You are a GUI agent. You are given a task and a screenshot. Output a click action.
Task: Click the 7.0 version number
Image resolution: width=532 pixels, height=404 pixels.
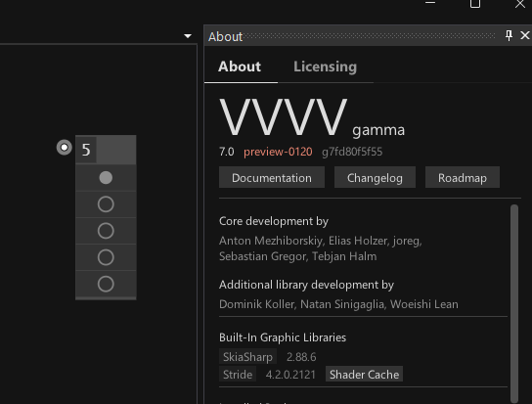point(226,152)
